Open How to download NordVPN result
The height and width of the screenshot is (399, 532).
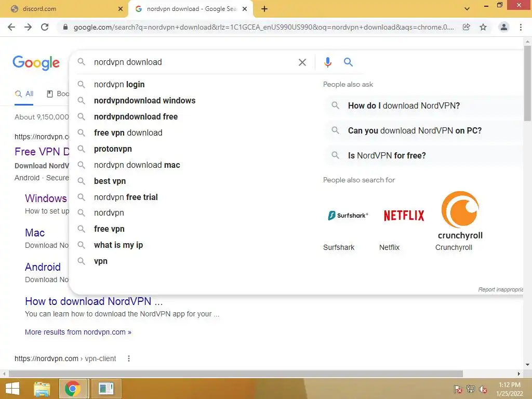click(94, 301)
